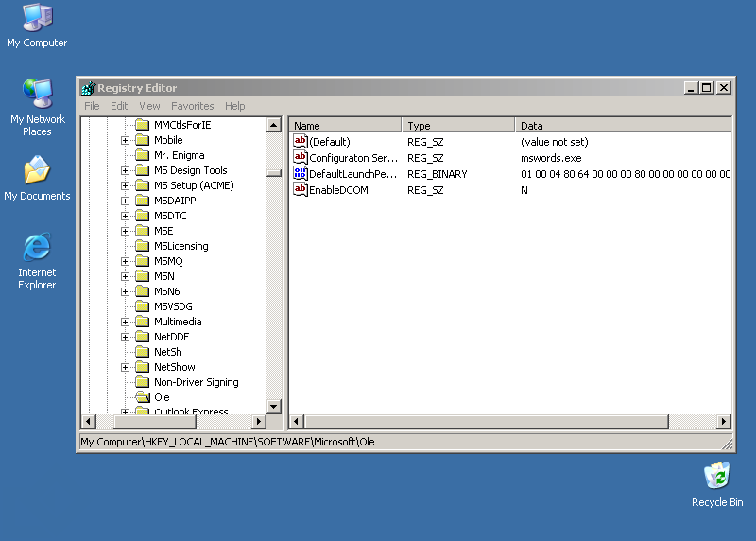Expand the NetShow key
This screenshot has height=541, width=756.
click(x=126, y=367)
